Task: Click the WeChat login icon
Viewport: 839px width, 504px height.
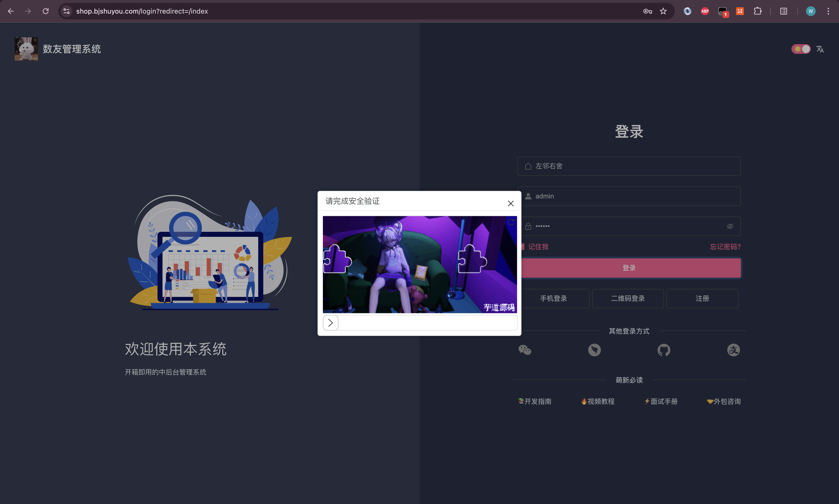Action: [525, 350]
